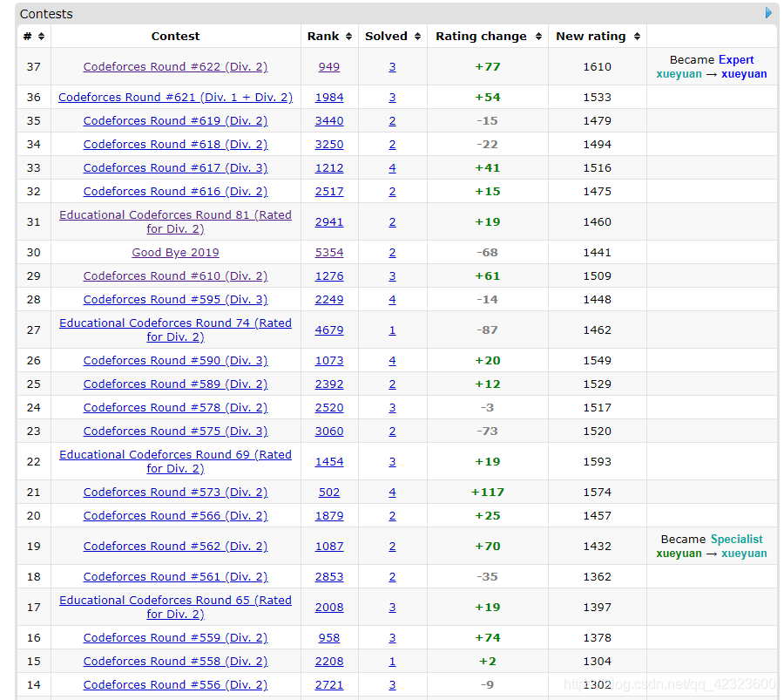Click the new rating 1610 cell
Image resolution: width=784 pixels, height=700 pixels.
tap(597, 66)
